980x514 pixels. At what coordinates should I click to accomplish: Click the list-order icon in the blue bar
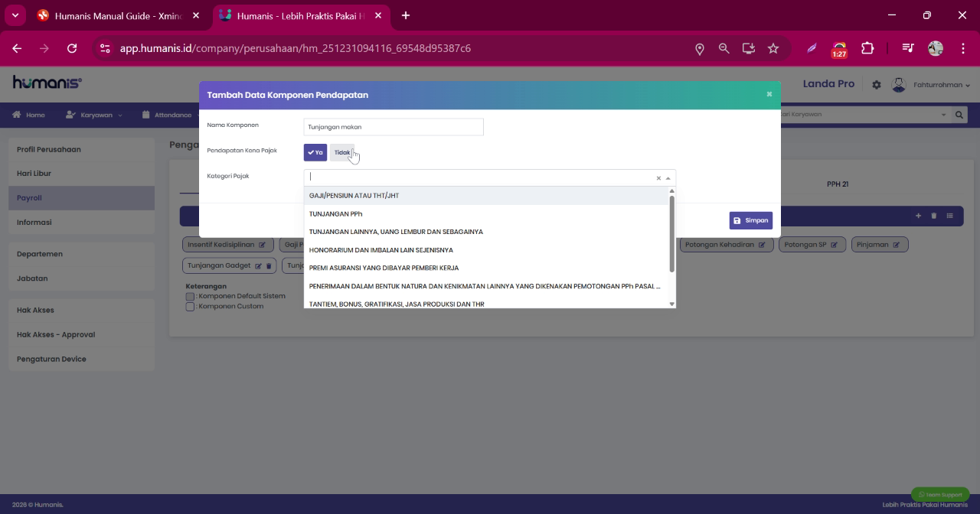coord(949,216)
